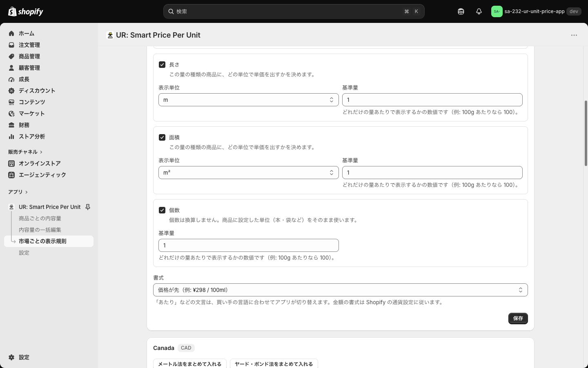
Task: Click the Canada market heading
Action: click(164, 348)
